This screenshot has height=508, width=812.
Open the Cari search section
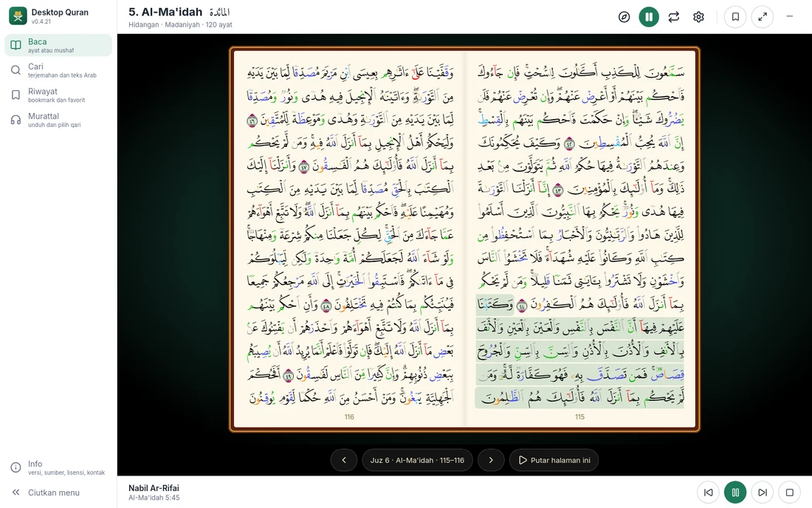58,70
